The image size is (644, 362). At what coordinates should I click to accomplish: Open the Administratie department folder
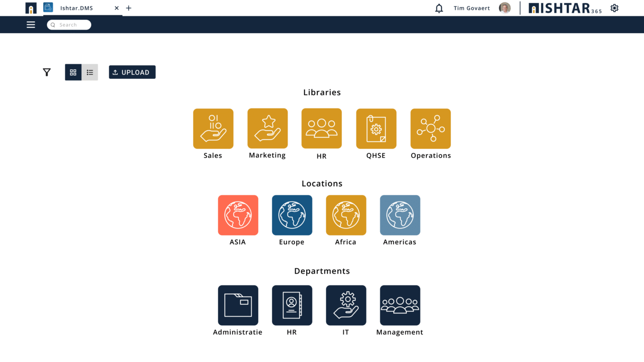coord(238,305)
